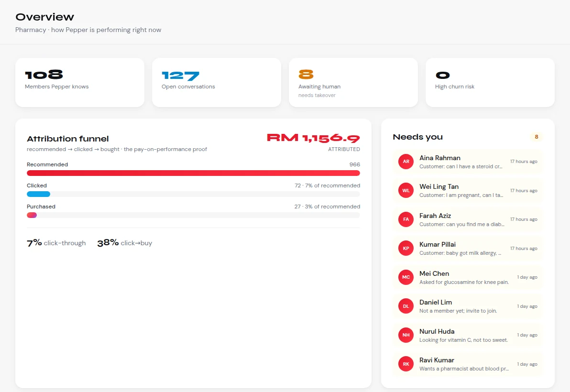This screenshot has height=392, width=570.
Task: Click Wei Ling Tan's WL avatar
Action: (x=406, y=190)
